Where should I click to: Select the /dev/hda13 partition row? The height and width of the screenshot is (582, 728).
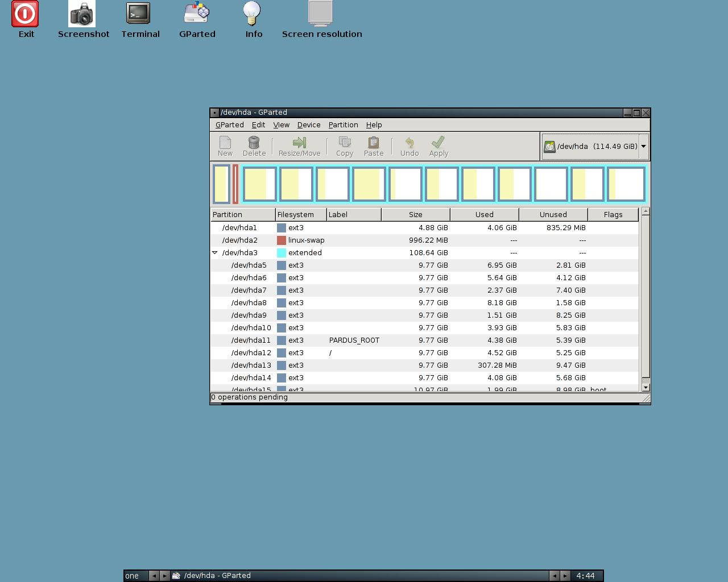425,365
